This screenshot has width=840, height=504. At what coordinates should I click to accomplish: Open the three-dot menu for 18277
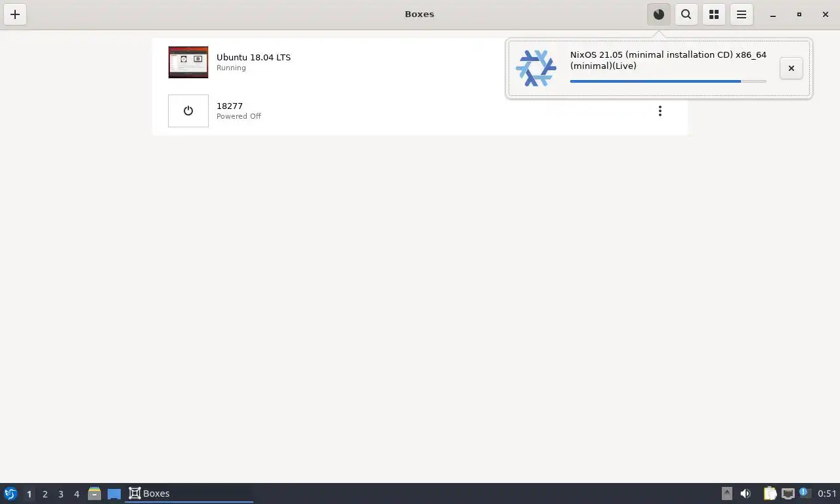660,111
